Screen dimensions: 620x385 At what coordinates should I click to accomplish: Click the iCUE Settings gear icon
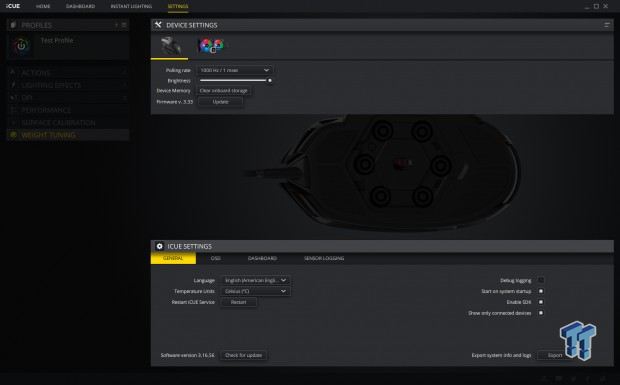(159, 246)
